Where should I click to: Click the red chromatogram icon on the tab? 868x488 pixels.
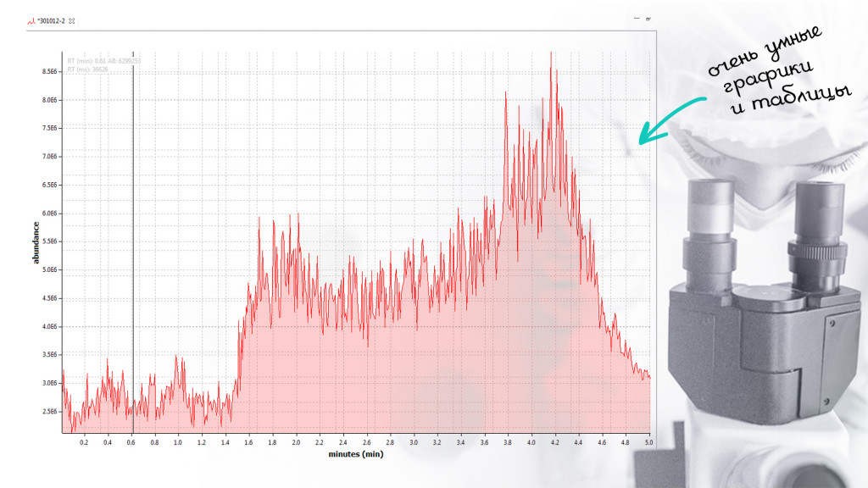point(31,19)
